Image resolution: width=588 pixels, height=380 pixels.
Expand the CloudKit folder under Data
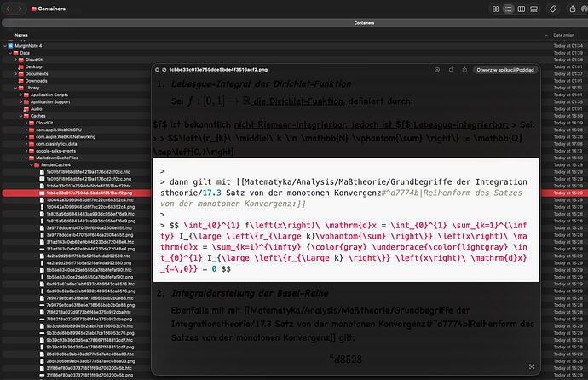tap(15, 60)
